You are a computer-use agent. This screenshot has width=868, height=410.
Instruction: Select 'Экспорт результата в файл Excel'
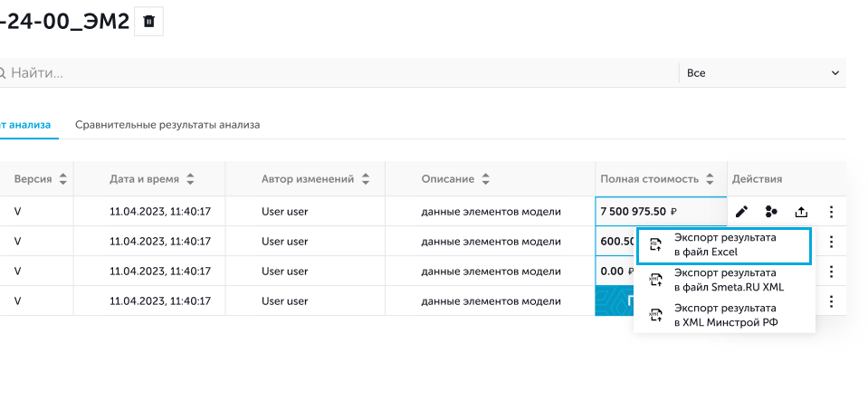pyautogui.click(x=723, y=245)
